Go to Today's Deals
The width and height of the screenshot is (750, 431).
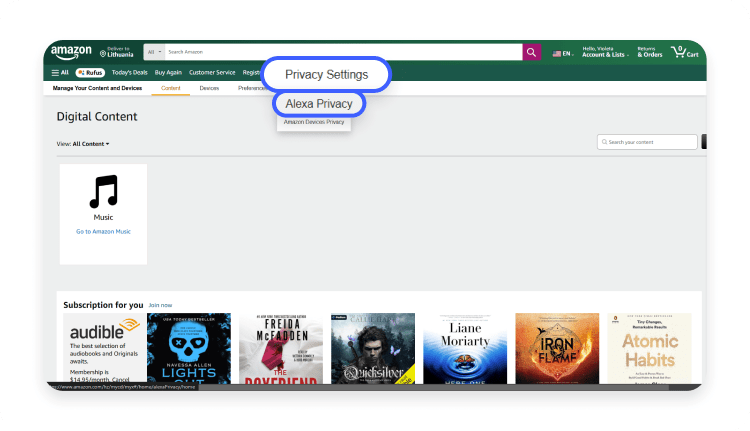[x=130, y=73]
